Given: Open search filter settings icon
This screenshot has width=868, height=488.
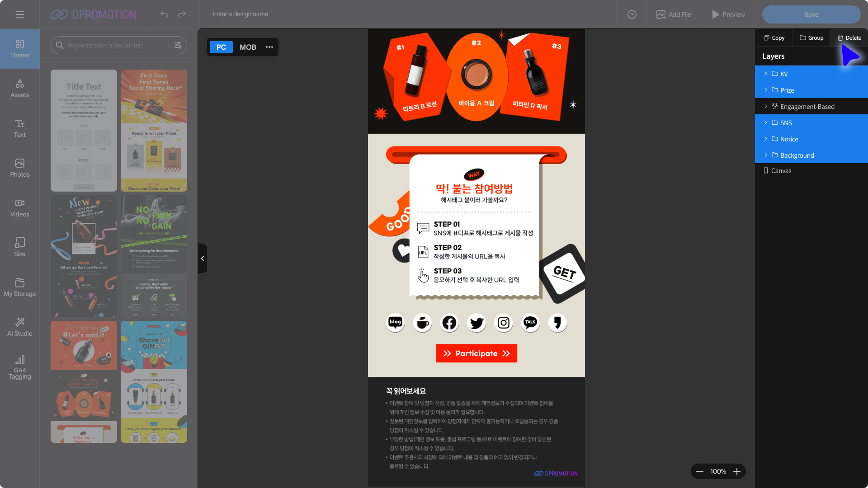Looking at the screenshot, I should point(178,45).
